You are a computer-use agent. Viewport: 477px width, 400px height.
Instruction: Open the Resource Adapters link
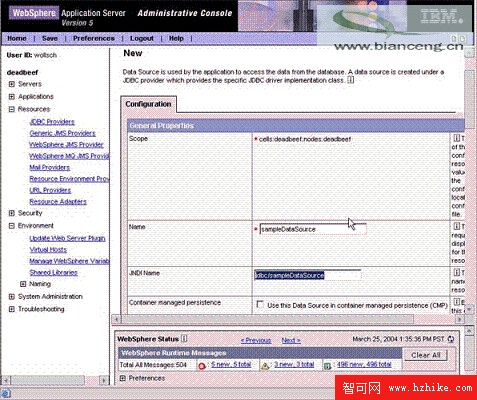point(58,201)
